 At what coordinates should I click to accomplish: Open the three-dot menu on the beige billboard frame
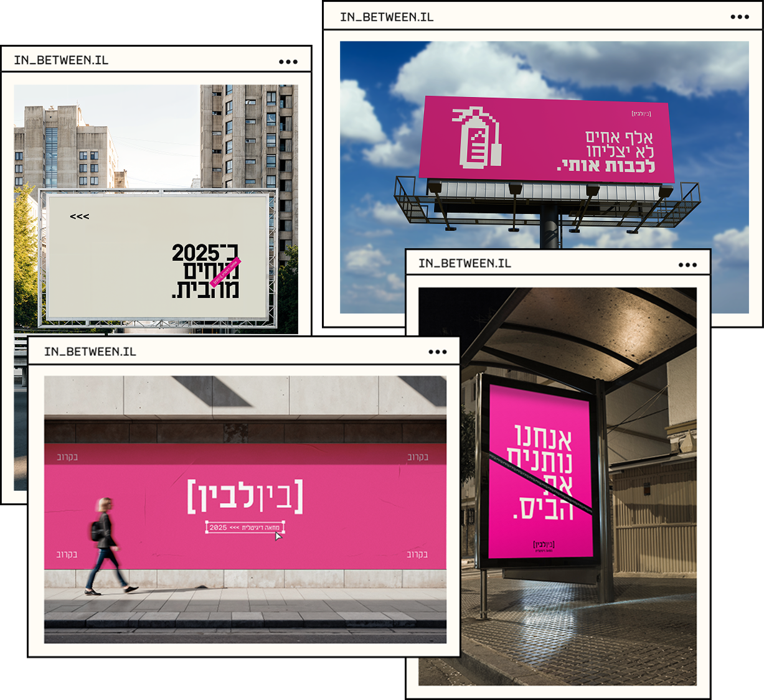pos(288,60)
